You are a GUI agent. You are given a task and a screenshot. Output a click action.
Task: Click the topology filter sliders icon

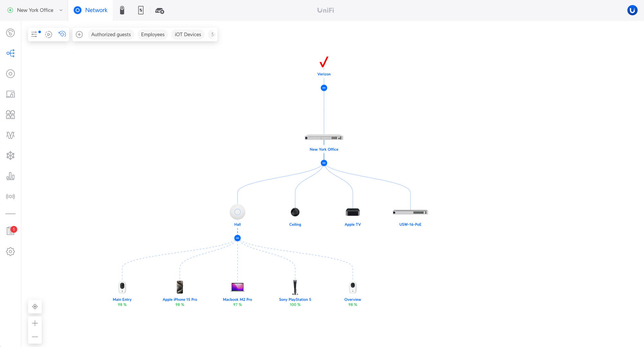pos(34,34)
